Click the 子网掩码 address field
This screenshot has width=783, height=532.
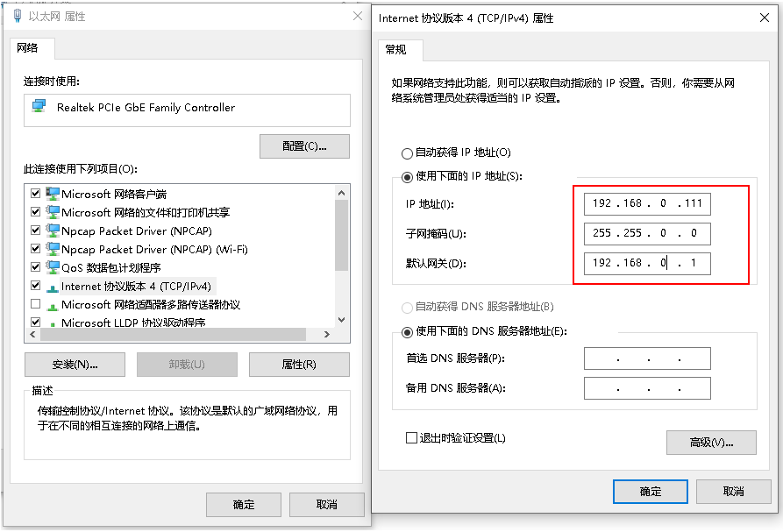click(646, 234)
